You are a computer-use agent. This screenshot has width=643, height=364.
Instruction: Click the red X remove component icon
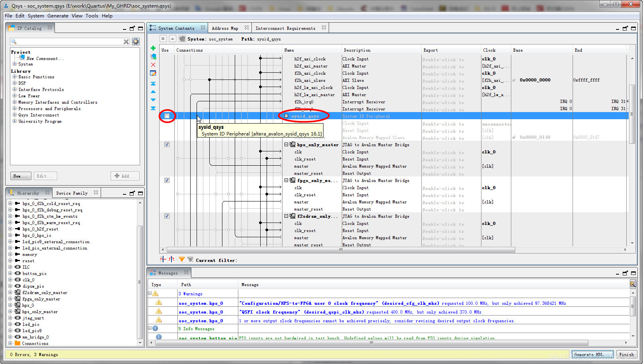point(153,65)
